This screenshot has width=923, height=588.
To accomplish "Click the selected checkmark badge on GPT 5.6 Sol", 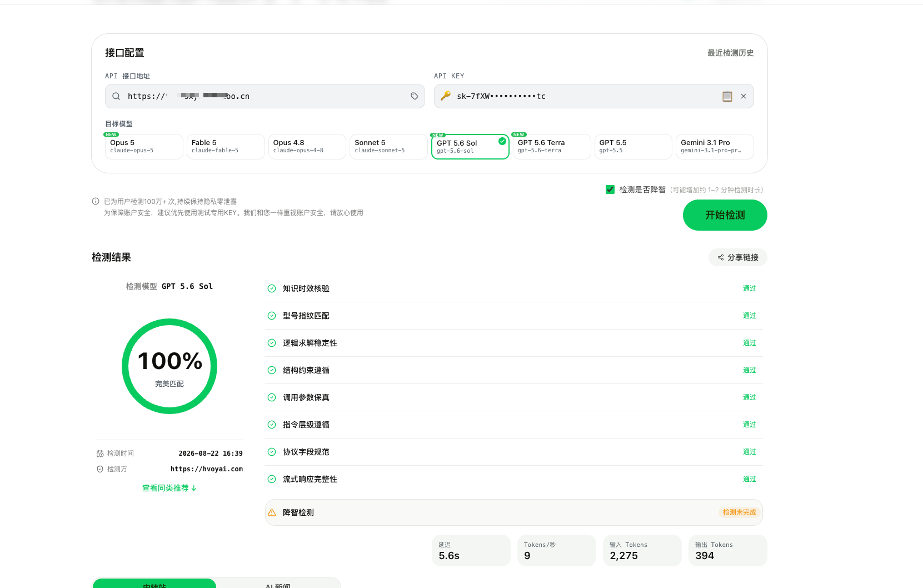I will tap(502, 141).
